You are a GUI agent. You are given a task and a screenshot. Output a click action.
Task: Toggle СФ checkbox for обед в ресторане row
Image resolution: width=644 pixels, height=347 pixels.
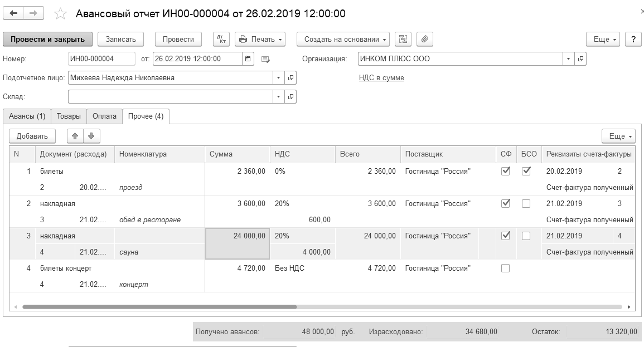point(506,203)
